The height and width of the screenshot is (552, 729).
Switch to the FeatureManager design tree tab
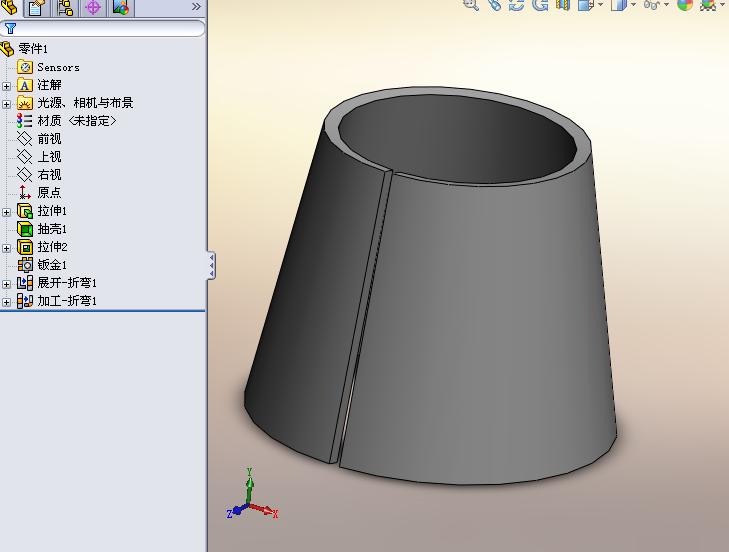[x=9, y=7]
